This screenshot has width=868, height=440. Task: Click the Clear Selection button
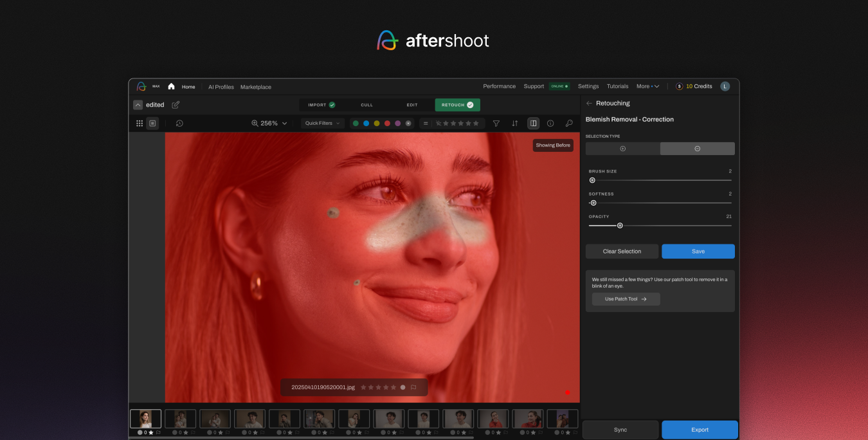pyautogui.click(x=622, y=252)
